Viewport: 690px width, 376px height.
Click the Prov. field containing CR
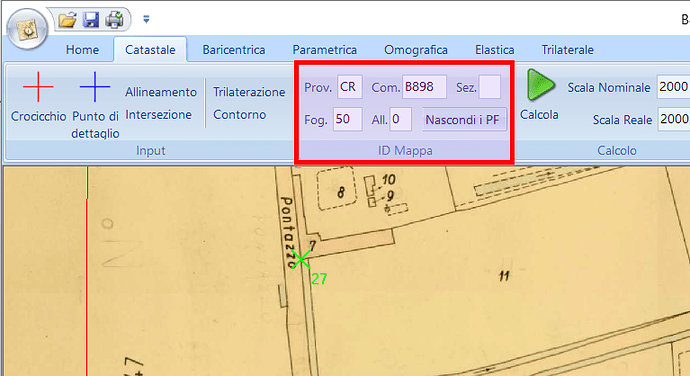pos(350,87)
